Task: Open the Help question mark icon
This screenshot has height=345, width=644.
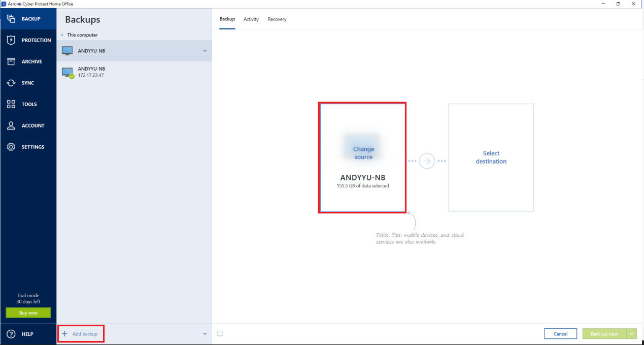Action: pos(11,334)
